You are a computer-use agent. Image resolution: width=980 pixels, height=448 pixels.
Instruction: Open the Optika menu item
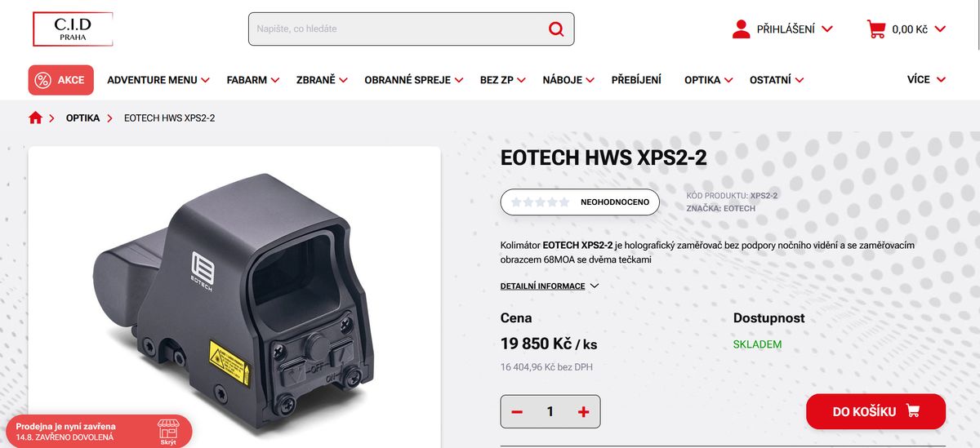(709, 80)
